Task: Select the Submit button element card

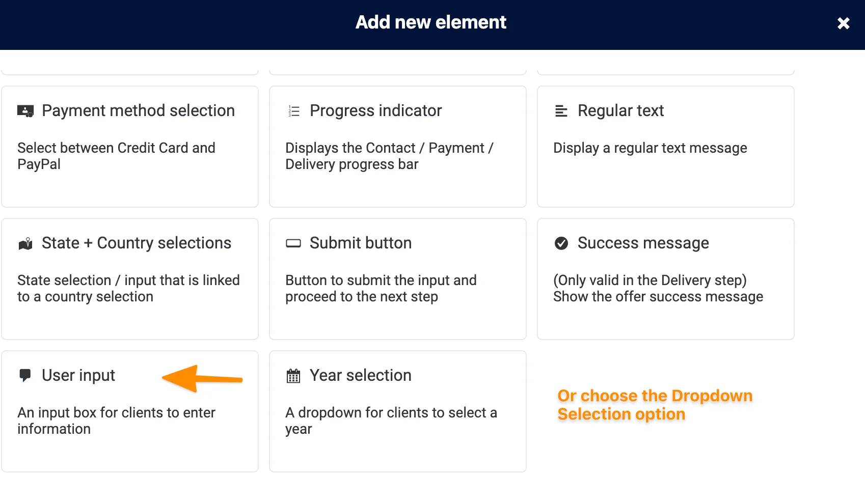Action: tap(397, 279)
